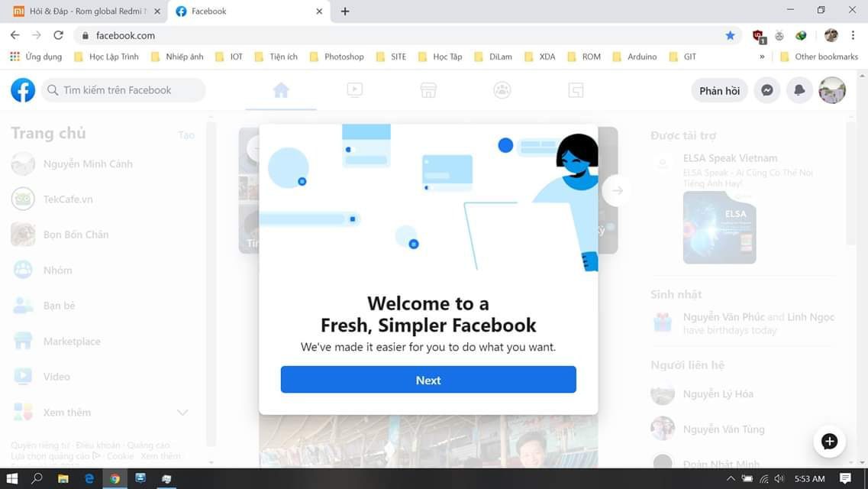
Task: Click the Next button in the welcome dialog
Action: click(428, 379)
